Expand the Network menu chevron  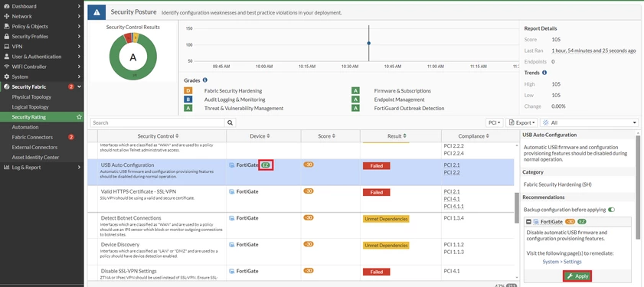click(x=80, y=16)
